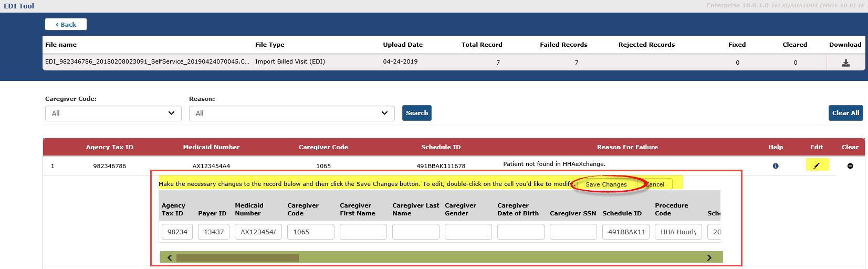Cancel the record edit
Image resolution: width=868 pixels, height=269 pixels.
655,184
